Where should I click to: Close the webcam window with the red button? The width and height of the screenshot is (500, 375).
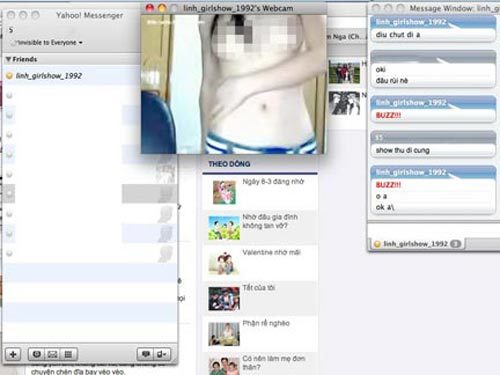pyautogui.click(x=150, y=8)
